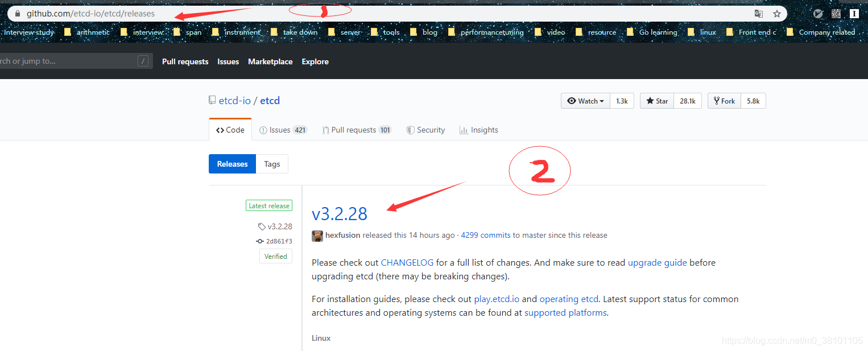Open the 'take down' bookmark folder
Screen dimensions: 868x351
pyautogui.click(x=294, y=32)
